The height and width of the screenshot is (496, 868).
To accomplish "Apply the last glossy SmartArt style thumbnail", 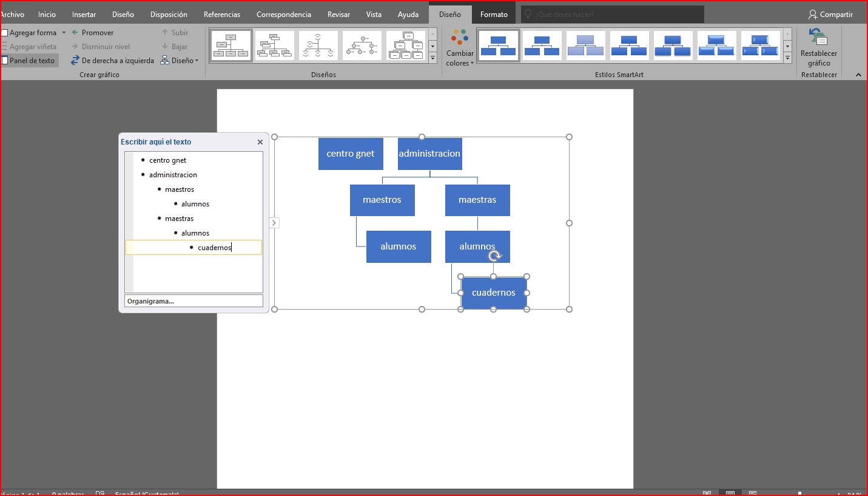I will pyautogui.click(x=760, y=46).
